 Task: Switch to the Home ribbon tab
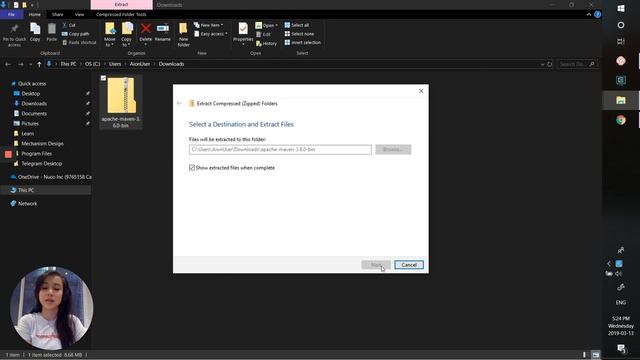[35, 14]
